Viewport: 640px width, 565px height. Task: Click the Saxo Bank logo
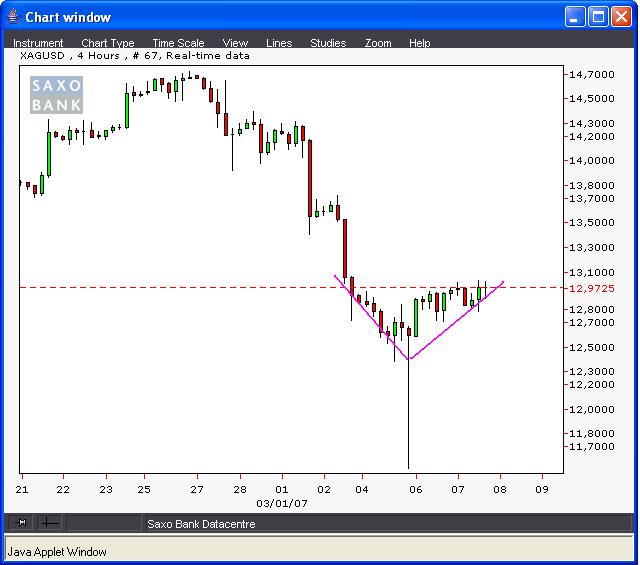pos(56,94)
